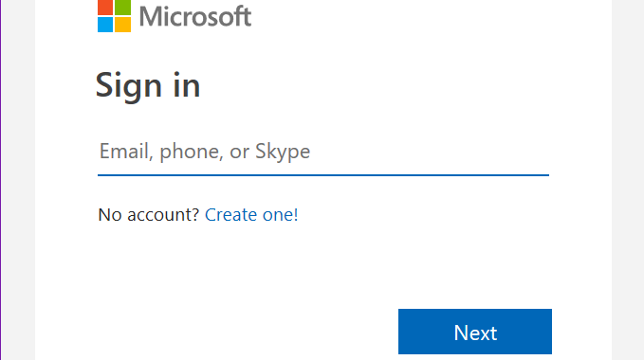
Task: Click the green square of the Microsoft logo
Action: (122, 7)
